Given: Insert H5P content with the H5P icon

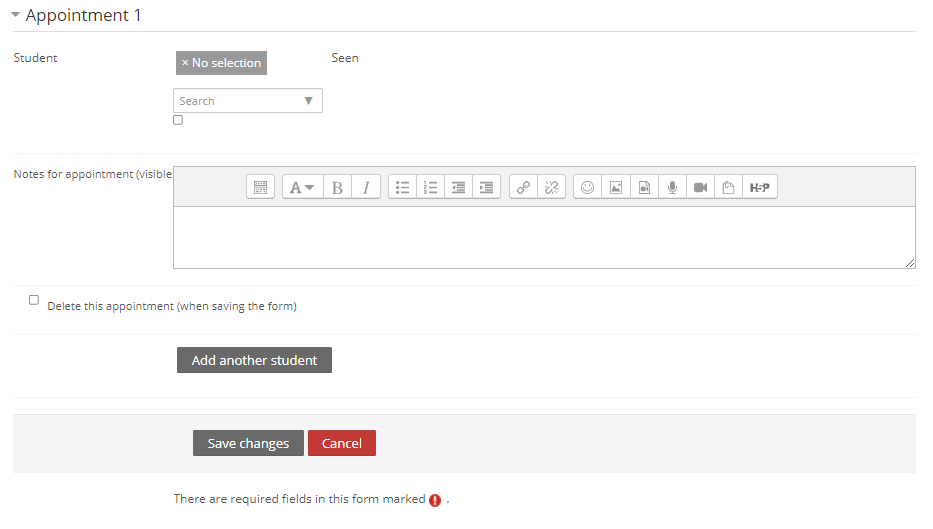Looking at the screenshot, I should pyautogui.click(x=760, y=187).
